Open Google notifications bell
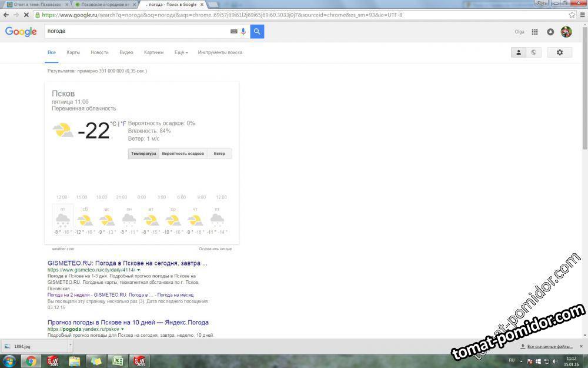588x368 pixels. pyautogui.click(x=550, y=32)
